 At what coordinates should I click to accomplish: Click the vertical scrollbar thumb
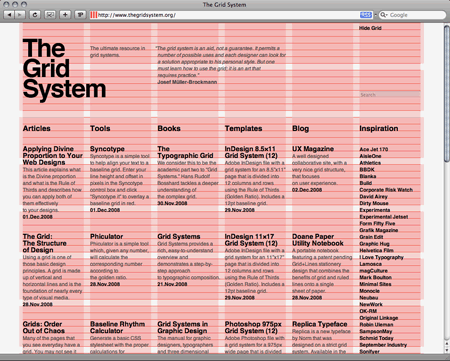[447, 94]
